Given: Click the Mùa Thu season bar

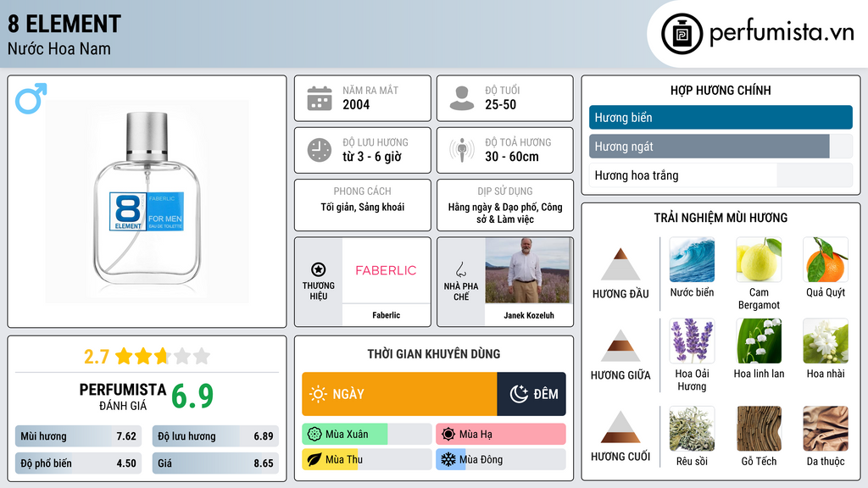Looking at the screenshot, I should [x=366, y=459].
